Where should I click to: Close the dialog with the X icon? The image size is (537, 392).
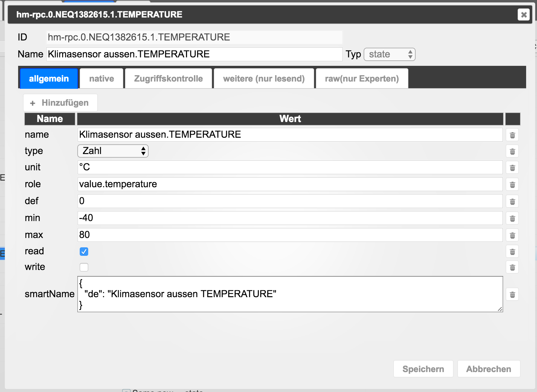[x=524, y=14]
